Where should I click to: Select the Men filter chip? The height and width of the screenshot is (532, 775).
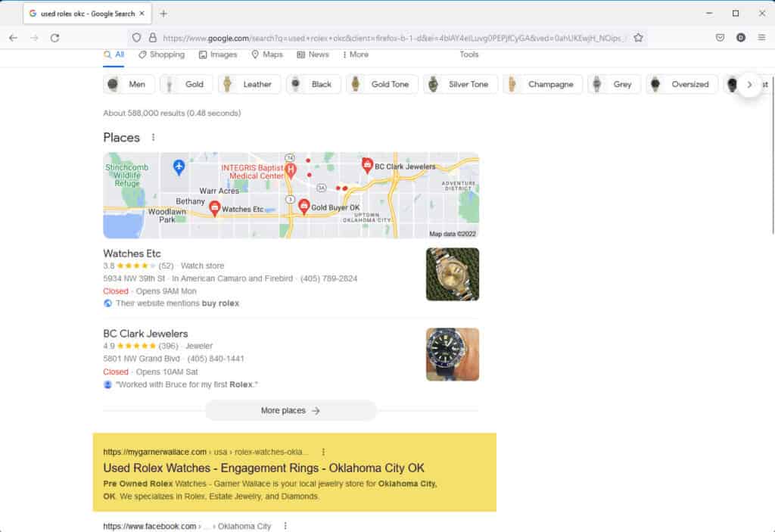[x=129, y=84]
